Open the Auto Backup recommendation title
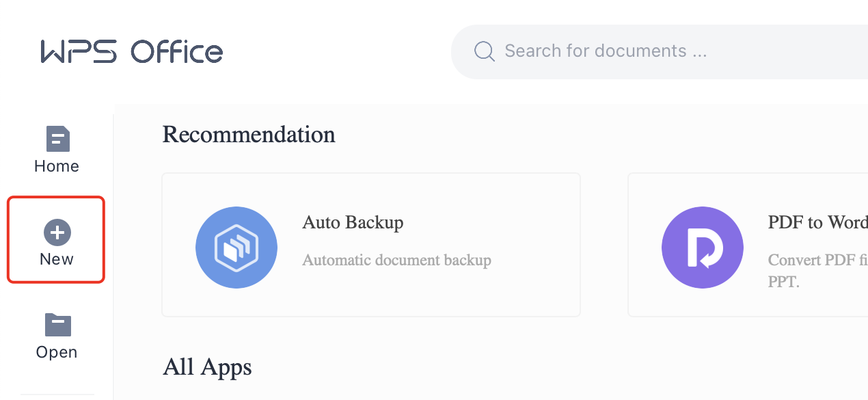 click(353, 223)
